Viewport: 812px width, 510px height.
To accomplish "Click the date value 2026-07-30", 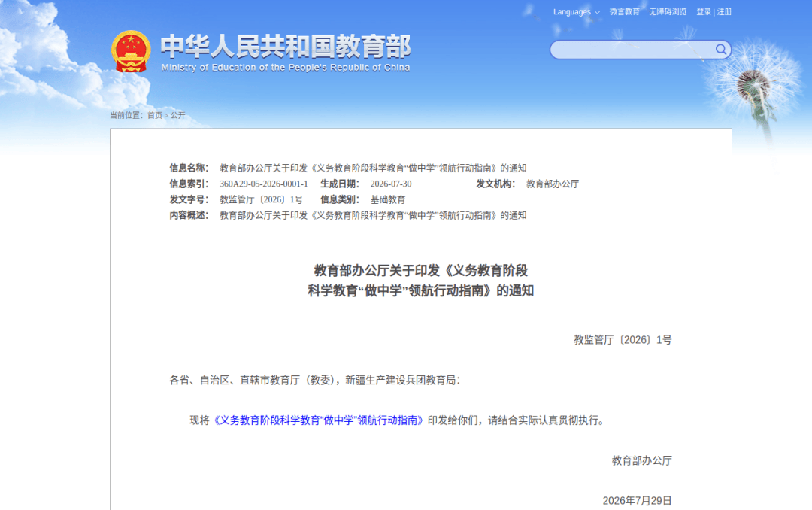I will [391, 184].
